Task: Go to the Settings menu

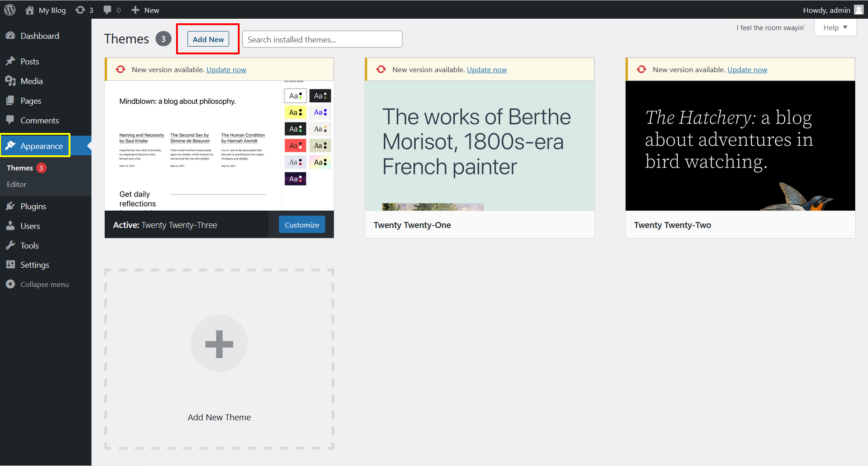Action: [x=34, y=265]
